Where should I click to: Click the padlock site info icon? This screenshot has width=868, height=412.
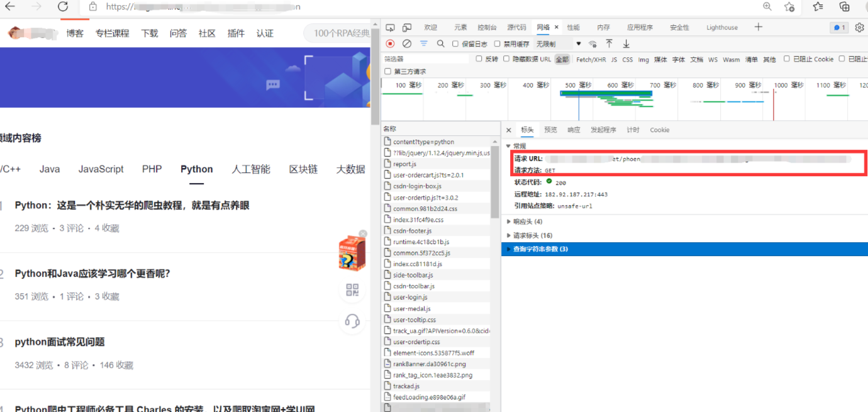point(93,6)
